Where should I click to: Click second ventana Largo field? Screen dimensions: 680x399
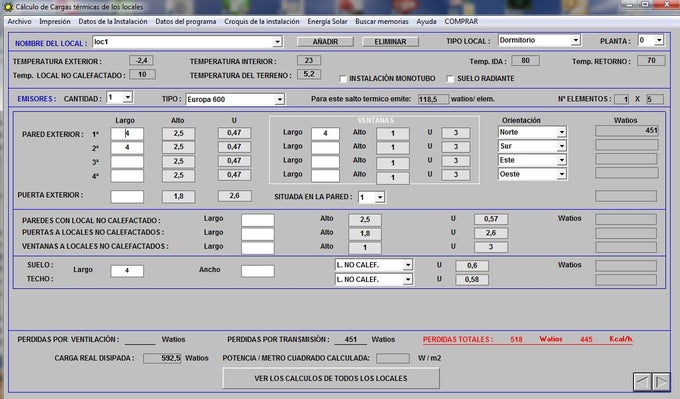click(x=325, y=147)
